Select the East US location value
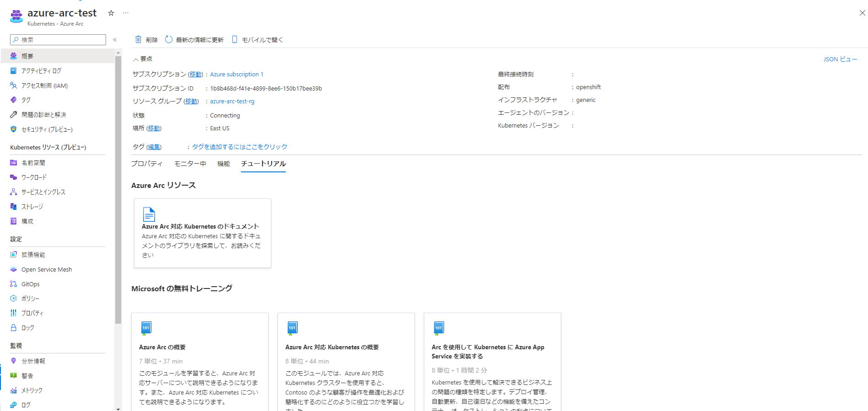The height and width of the screenshot is (411, 868). click(220, 128)
